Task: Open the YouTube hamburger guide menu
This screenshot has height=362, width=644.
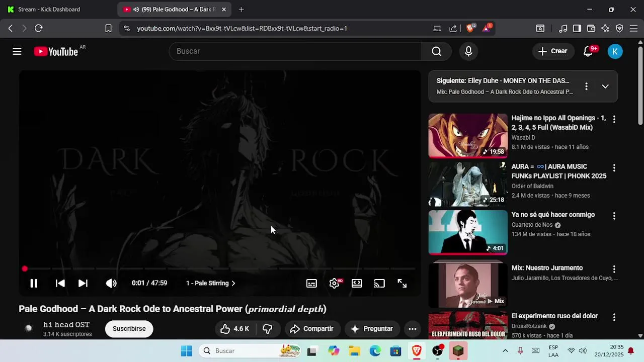Action: tap(17, 51)
